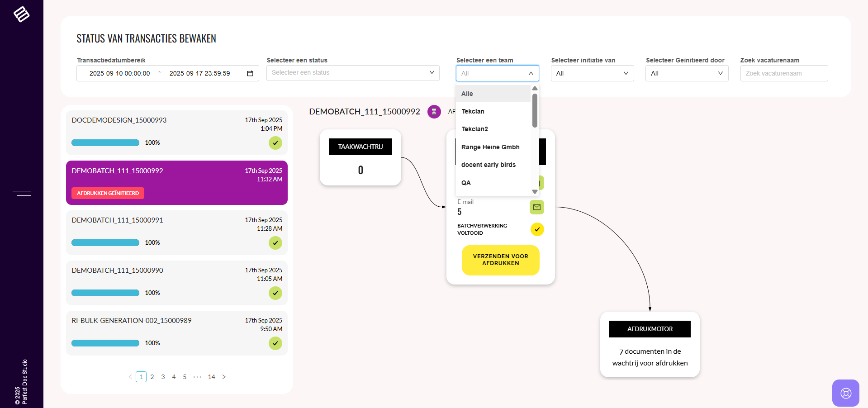Click the purple hourglass status icon

tap(434, 112)
